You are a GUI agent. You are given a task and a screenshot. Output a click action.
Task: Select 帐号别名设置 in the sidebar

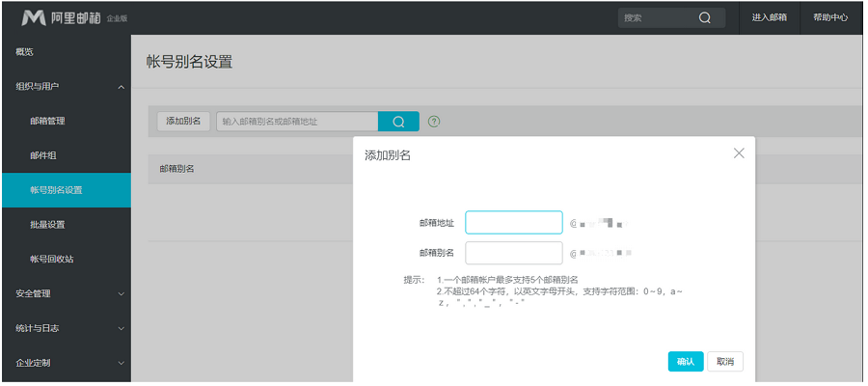click(66, 190)
